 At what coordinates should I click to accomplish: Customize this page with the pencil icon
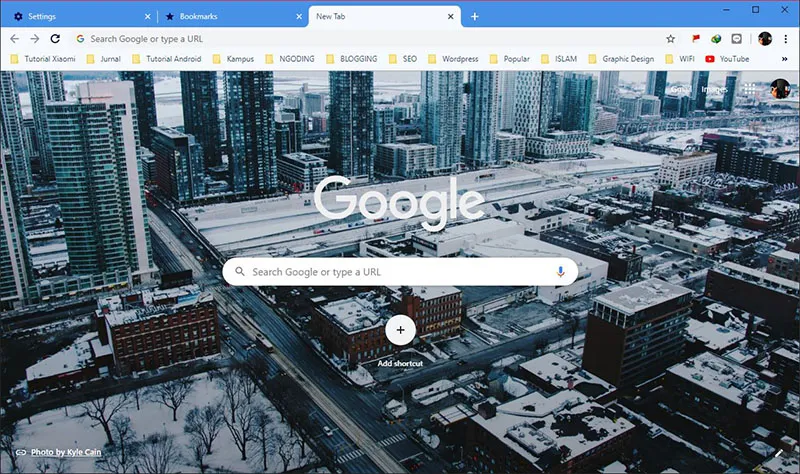tap(779, 453)
